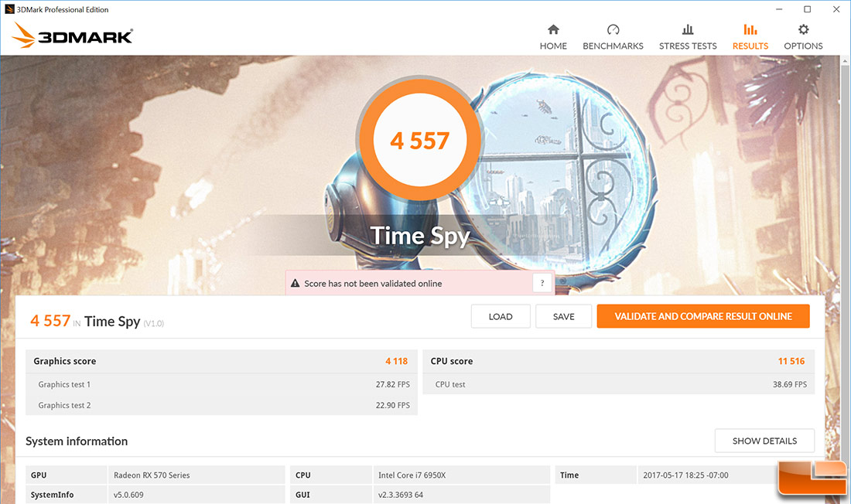851x504 pixels.
Task: Click the Graphics test 2 row
Action: pos(221,405)
